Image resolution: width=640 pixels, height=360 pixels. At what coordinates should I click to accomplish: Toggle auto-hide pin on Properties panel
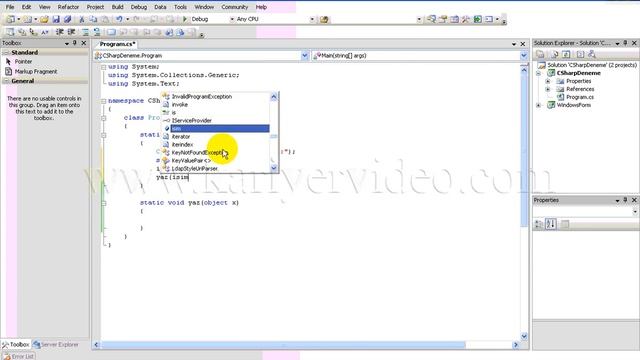tap(625, 200)
